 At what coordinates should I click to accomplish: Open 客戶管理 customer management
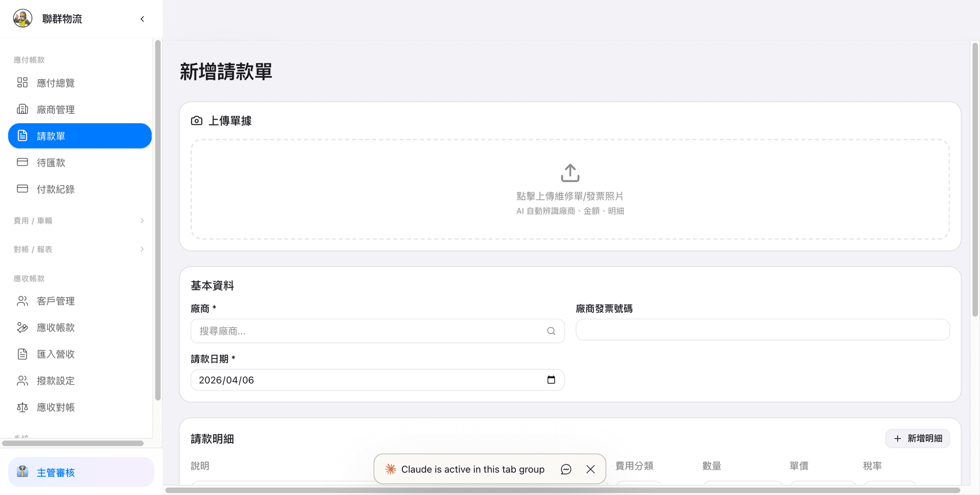pos(22,301)
